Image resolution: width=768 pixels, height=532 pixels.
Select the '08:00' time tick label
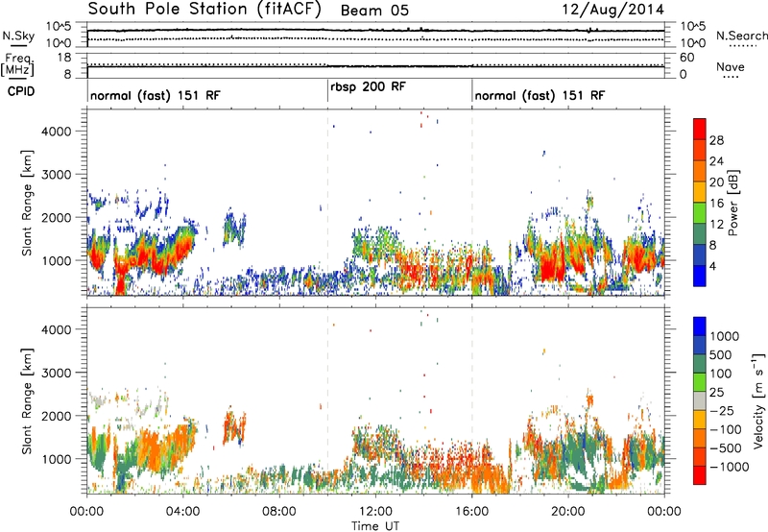tap(278, 512)
